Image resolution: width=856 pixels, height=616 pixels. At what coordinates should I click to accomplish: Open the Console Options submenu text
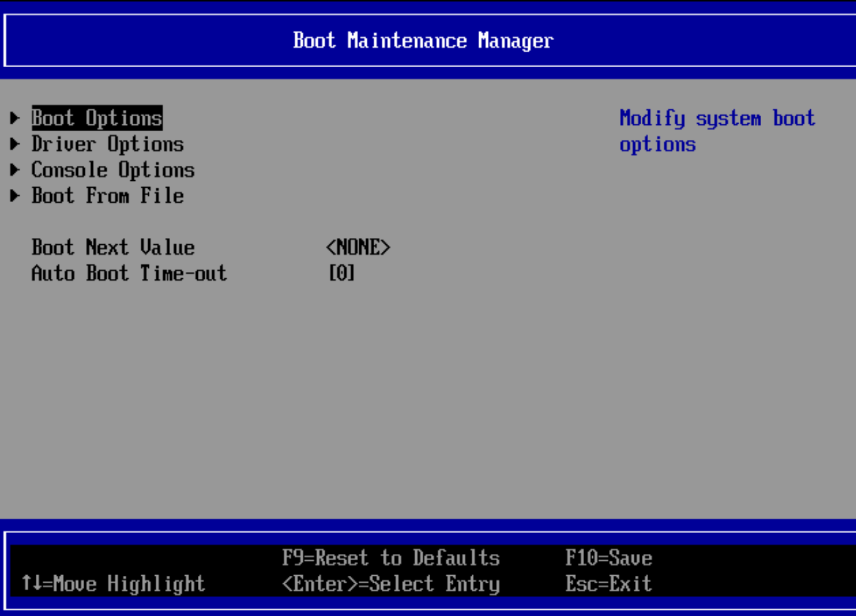113,170
